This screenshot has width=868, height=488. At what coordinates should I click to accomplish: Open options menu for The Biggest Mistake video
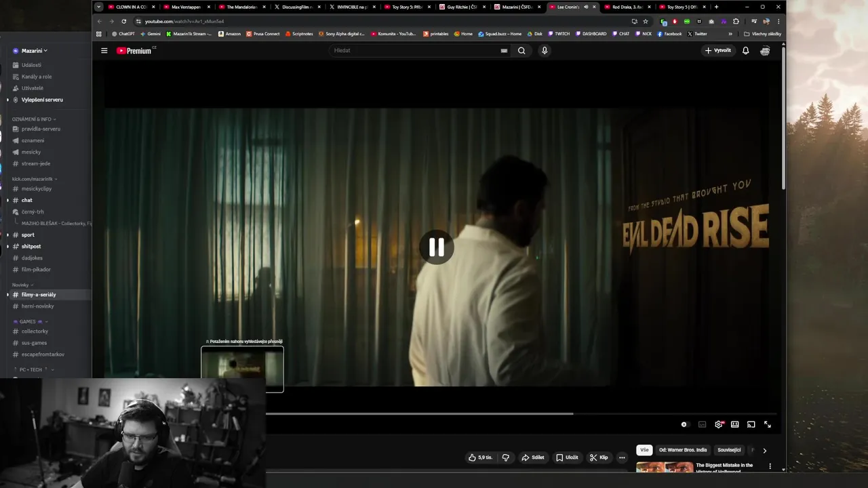click(x=770, y=466)
